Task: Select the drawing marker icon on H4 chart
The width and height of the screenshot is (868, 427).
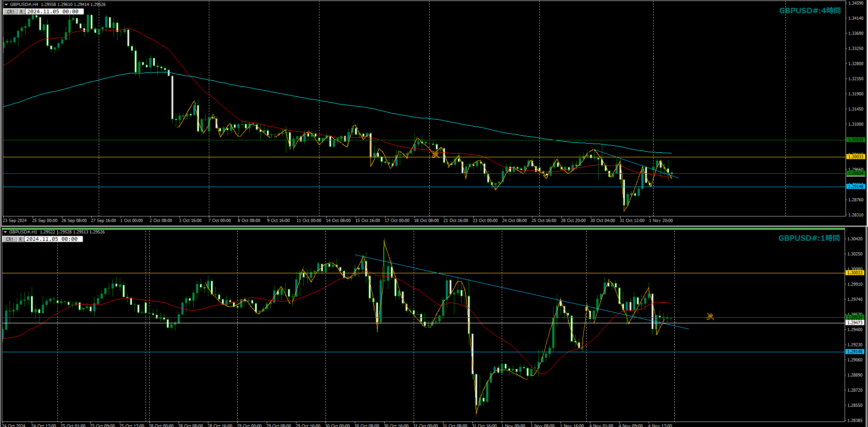Action: 435,154
